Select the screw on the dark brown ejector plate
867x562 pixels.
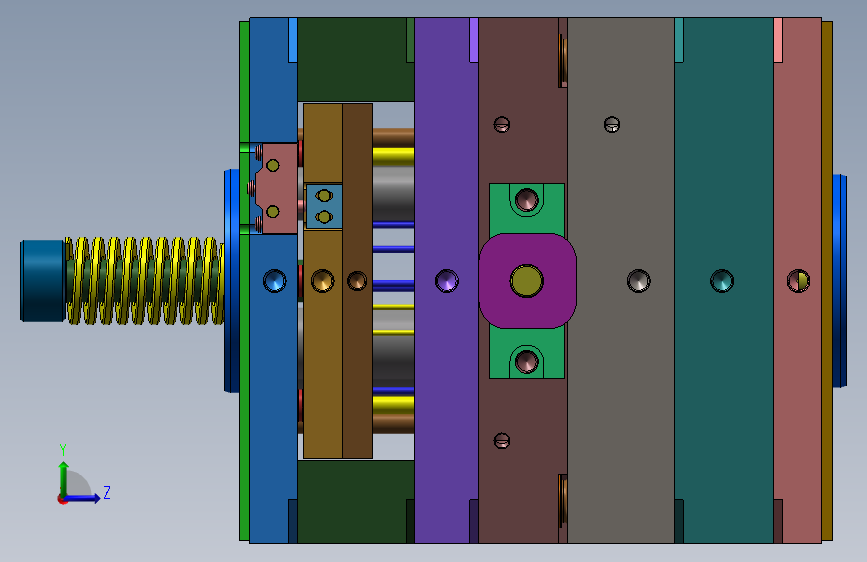click(357, 281)
